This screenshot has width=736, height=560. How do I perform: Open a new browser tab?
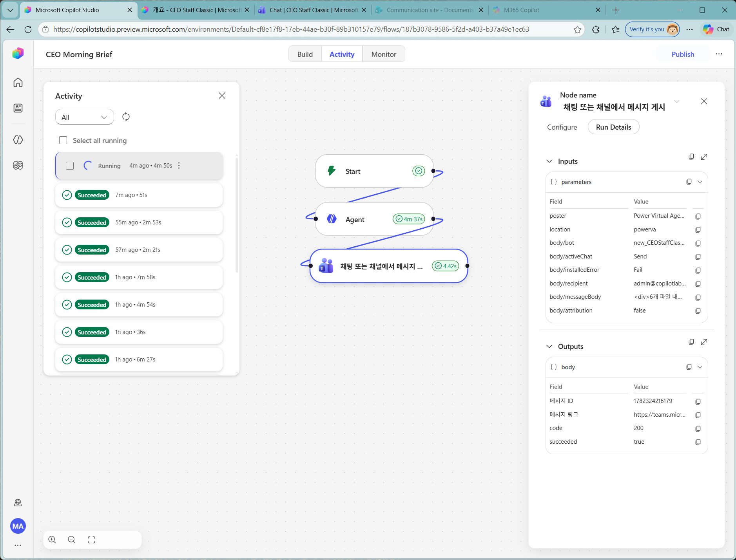(x=616, y=10)
